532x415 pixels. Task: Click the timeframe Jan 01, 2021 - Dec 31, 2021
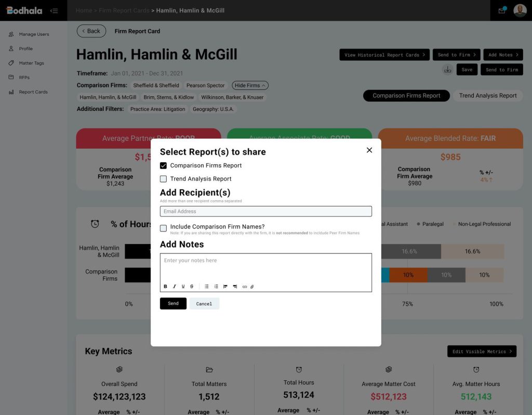pos(147,73)
